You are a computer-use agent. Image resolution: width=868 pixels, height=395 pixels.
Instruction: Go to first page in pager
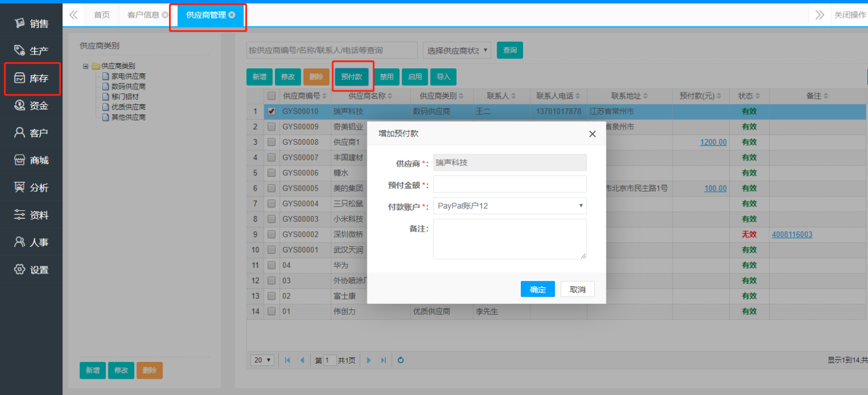point(288,360)
